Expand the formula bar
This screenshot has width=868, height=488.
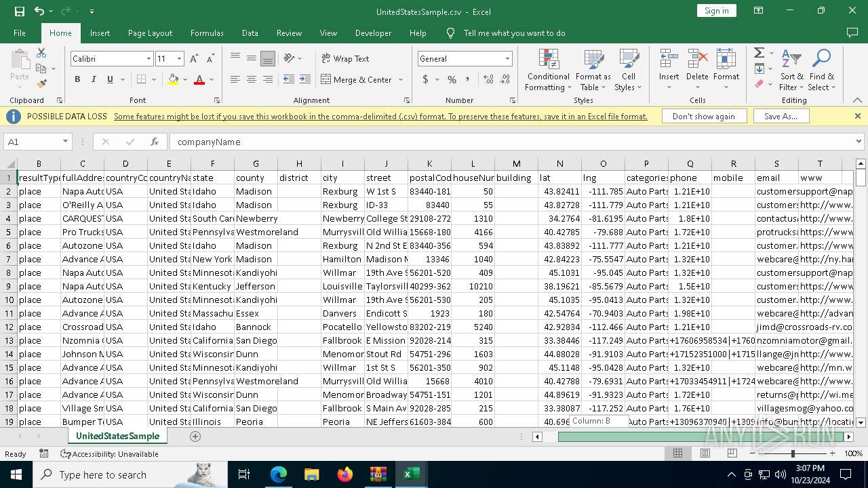[x=859, y=142]
